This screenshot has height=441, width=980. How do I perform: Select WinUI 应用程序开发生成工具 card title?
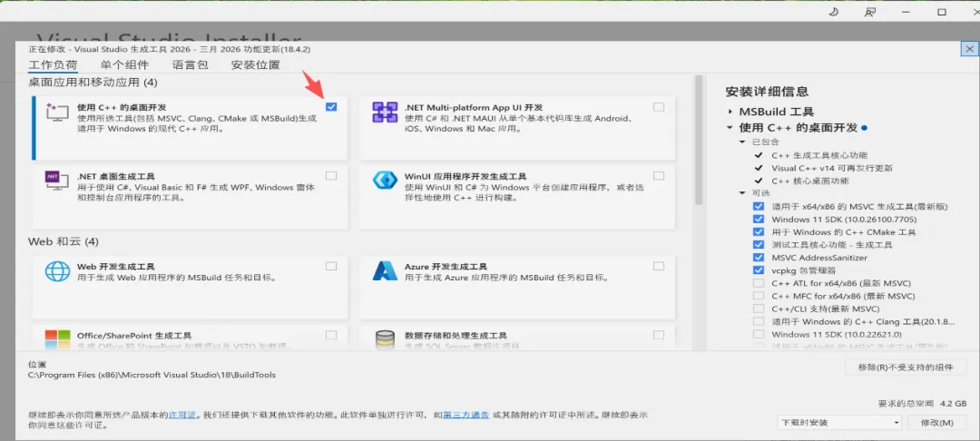pos(465,176)
